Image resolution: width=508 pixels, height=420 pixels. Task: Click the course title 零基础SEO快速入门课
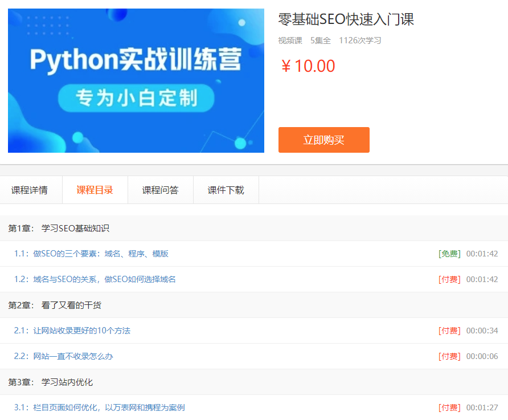(x=346, y=19)
